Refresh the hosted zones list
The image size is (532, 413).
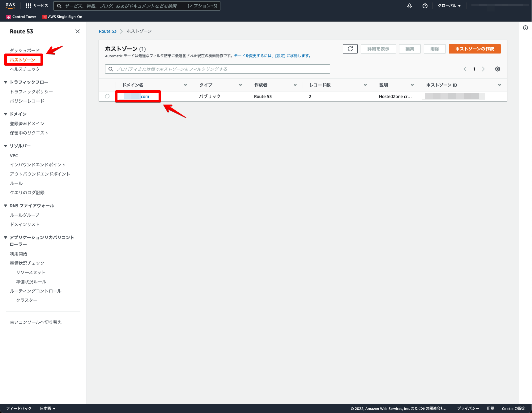pos(350,49)
